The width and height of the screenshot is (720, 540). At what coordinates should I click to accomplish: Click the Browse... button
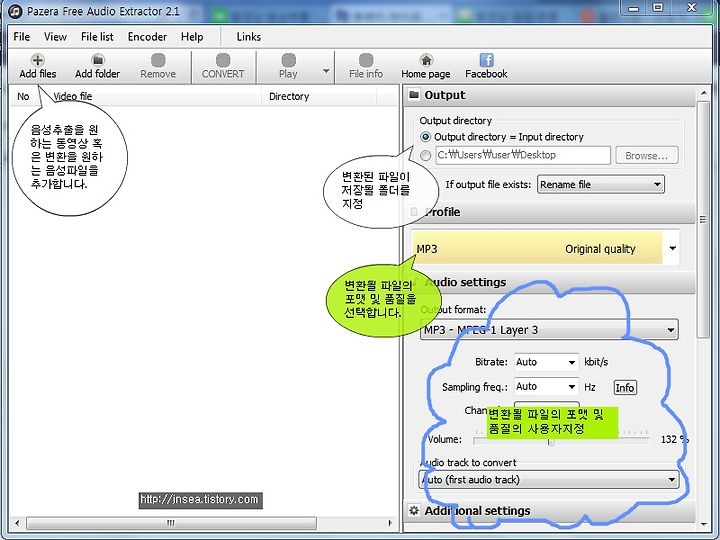pos(647,156)
